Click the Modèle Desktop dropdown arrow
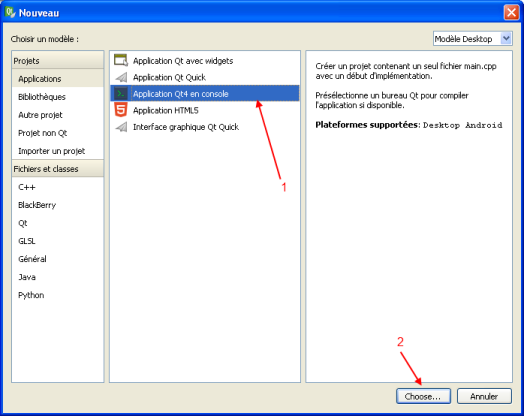Image resolution: width=524 pixels, height=416 pixels. [x=506, y=39]
